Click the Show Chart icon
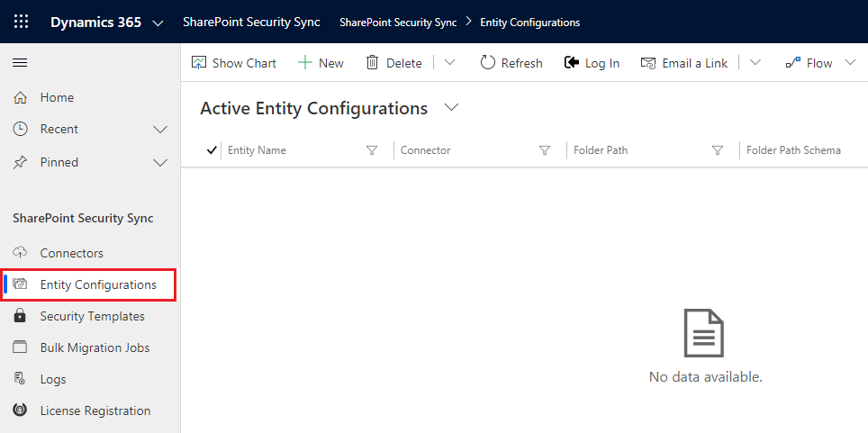Screen dimensions: 868x433 click(199, 63)
